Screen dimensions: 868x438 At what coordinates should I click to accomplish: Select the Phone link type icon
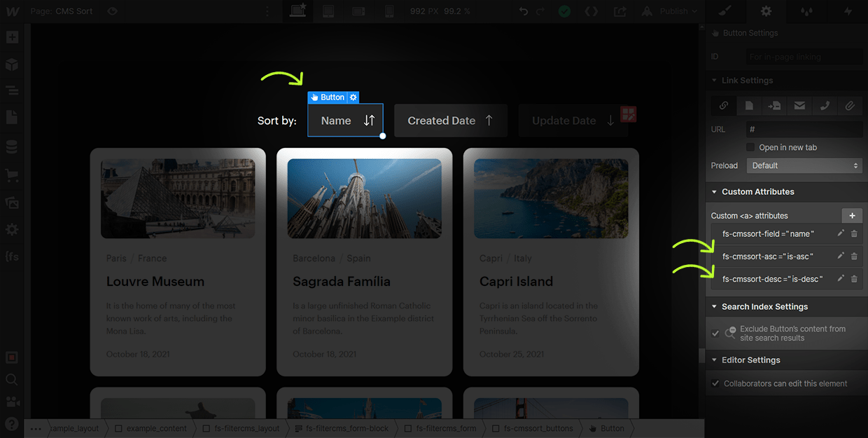tap(825, 106)
